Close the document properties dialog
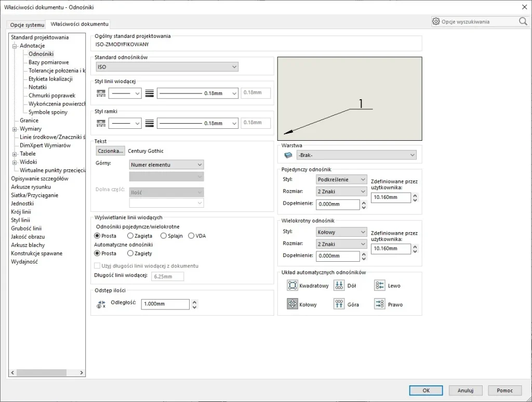 click(524, 7)
